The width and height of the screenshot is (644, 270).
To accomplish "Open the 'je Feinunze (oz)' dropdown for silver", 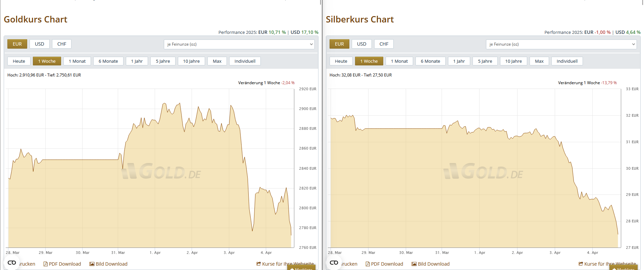I will 561,44.
